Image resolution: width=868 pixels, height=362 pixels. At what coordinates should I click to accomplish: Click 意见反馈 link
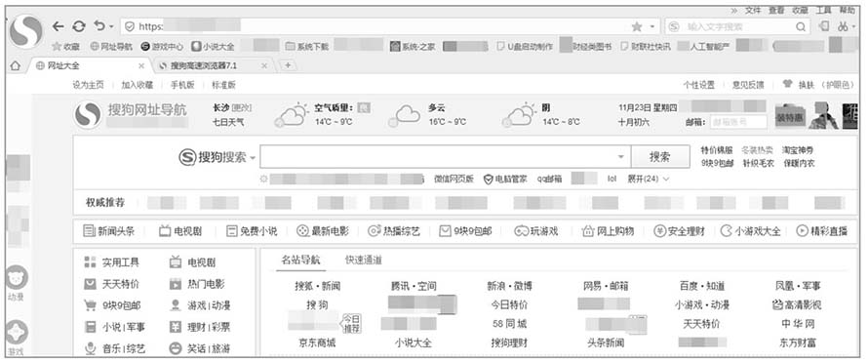748,85
